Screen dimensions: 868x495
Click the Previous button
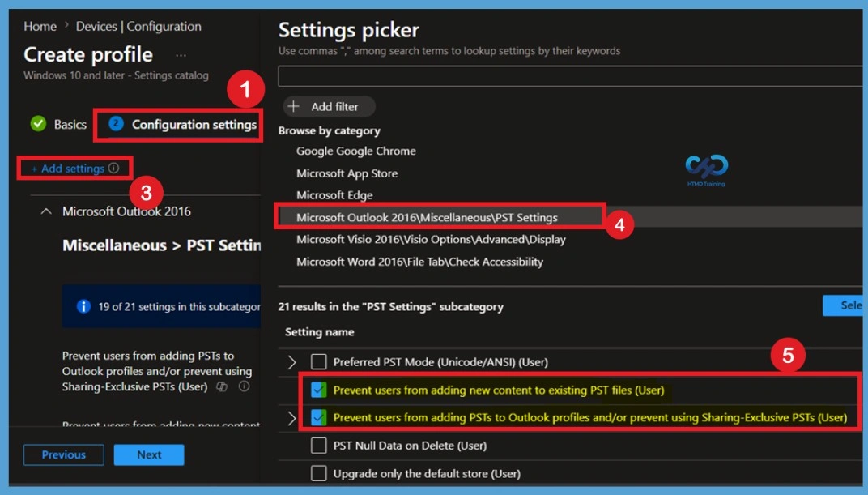coord(64,454)
